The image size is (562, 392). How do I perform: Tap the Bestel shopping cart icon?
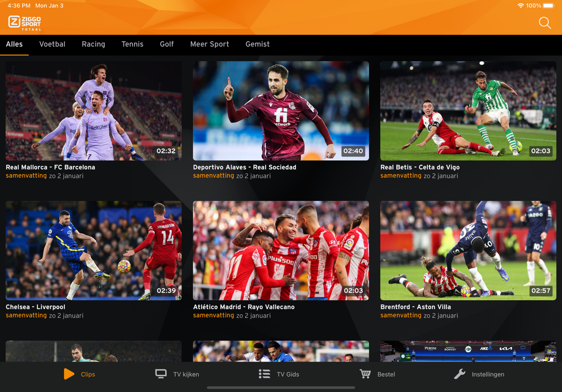pyautogui.click(x=365, y=374)
